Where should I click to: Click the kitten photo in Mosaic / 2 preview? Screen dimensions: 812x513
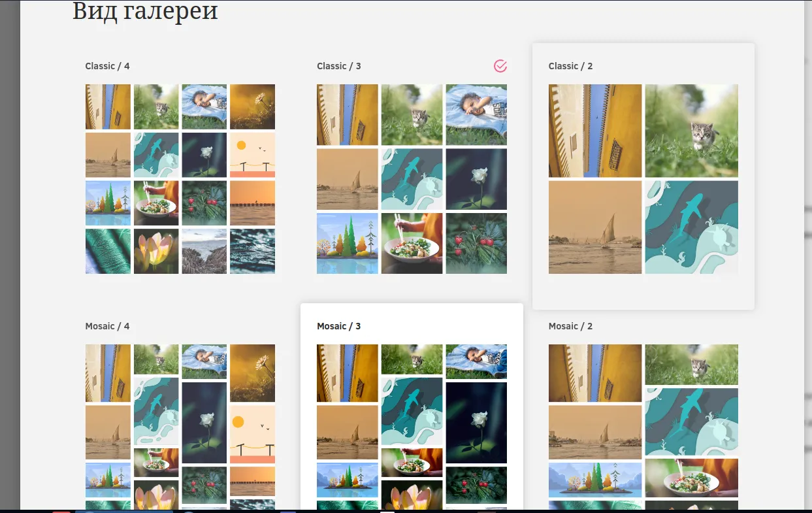click(692, 365)
